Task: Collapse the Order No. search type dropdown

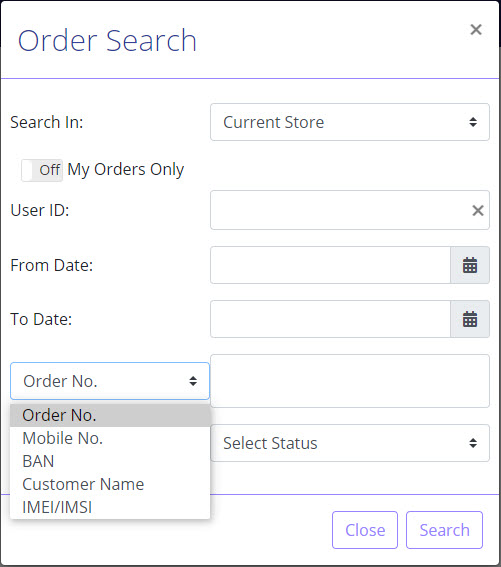Action: pyautogui.click(x=110, y=381)
